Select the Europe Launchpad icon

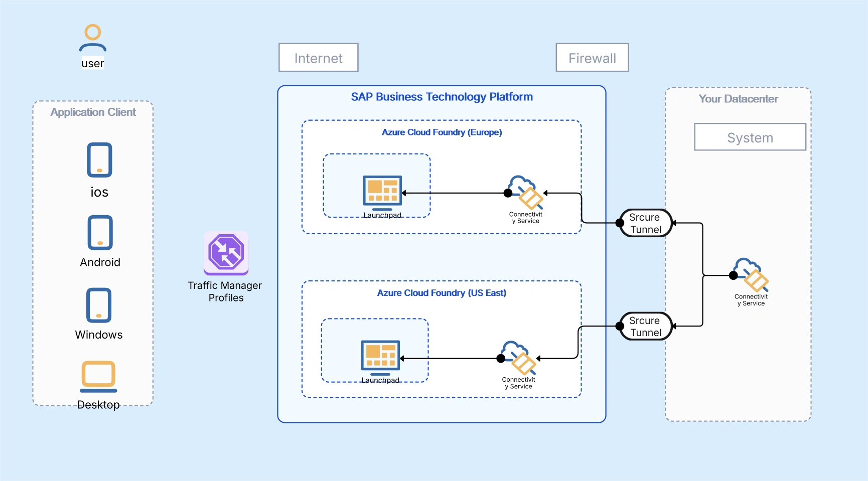point(382,193)
